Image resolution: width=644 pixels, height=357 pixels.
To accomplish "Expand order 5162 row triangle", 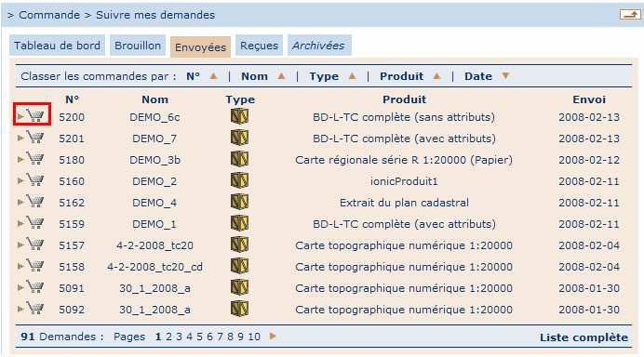I will 20,202.
